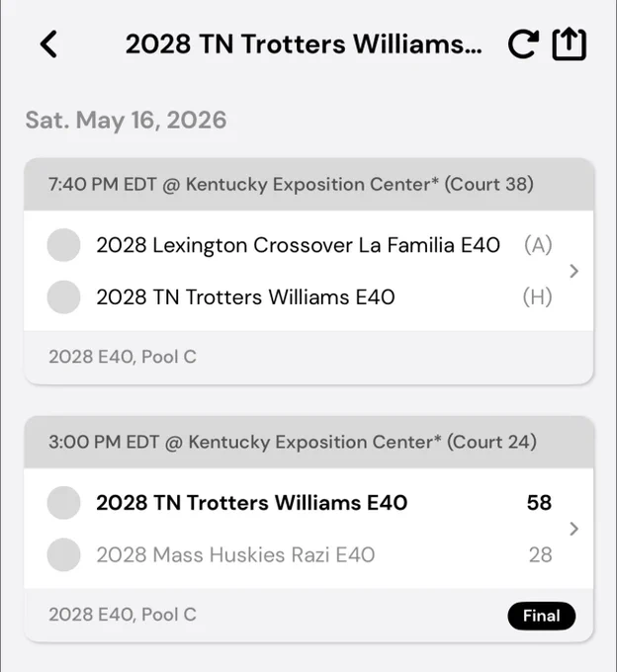The width and height of the screenshot is (617, 672).
Task: Expand the 3:00 PM game details chevron
Action: click(574, 529)
